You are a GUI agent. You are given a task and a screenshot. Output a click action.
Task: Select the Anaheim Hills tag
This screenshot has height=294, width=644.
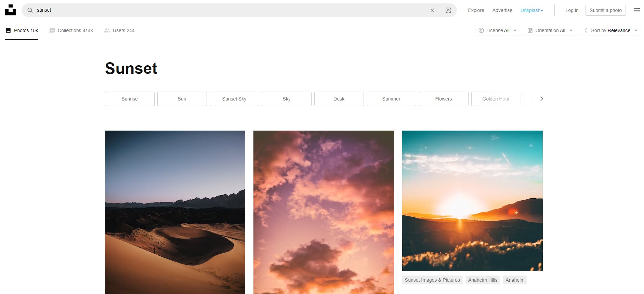483,280
